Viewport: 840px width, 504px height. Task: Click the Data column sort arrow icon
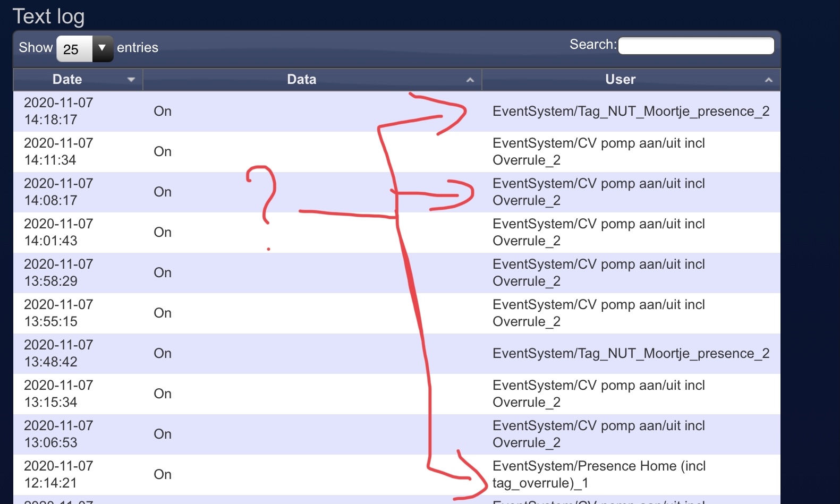pos(470,80)
